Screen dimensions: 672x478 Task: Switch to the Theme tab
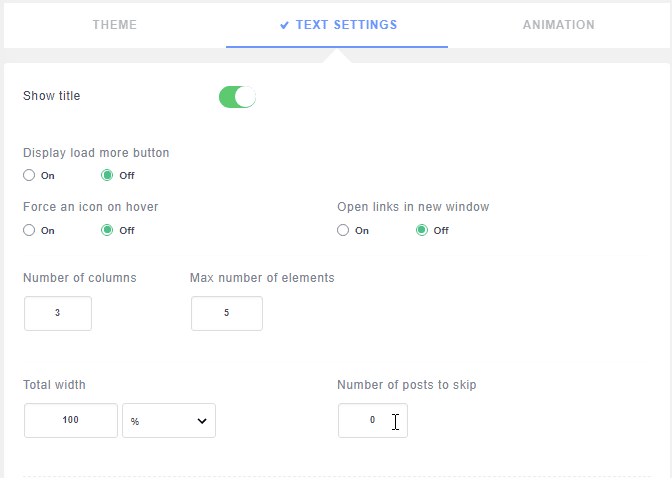tap(114, 25)
